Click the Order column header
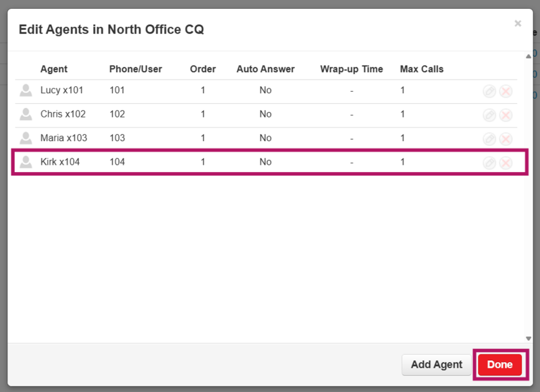The width and height of the screenshot is (540, 392). pyautogui.click(x=202, y=69)
